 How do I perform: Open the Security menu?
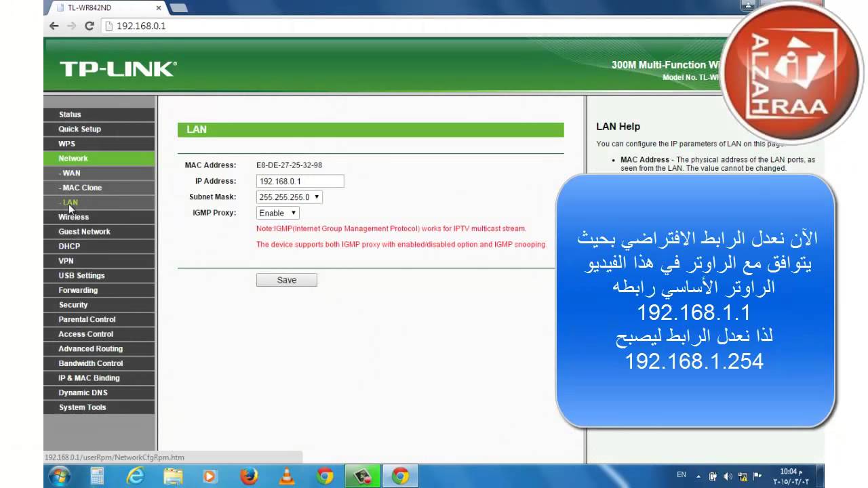[x=99, y=305]
